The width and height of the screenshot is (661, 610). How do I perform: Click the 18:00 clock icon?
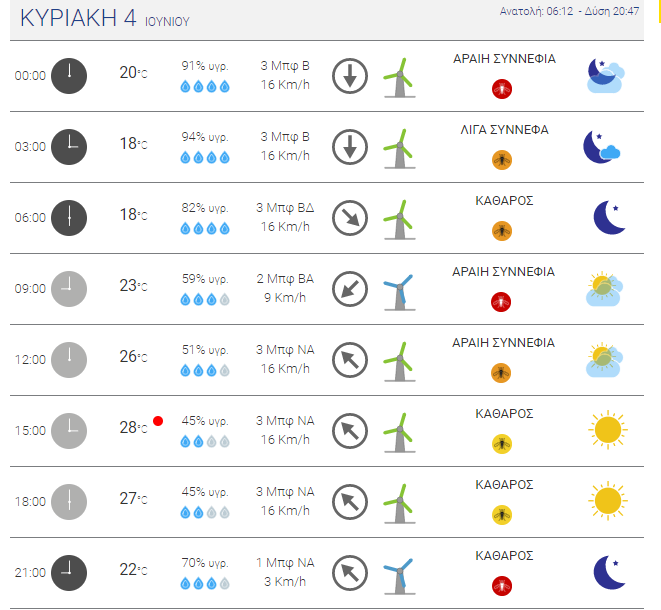[69, 502]
